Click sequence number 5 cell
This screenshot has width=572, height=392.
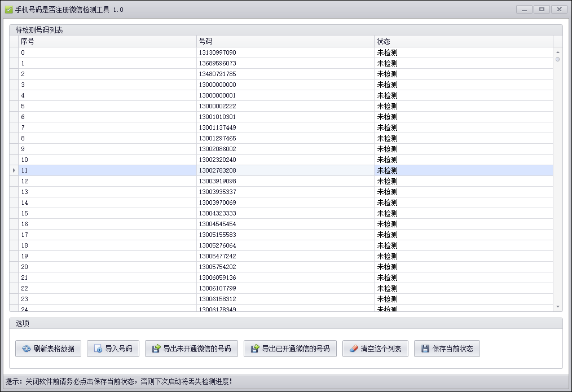pos(107,106)
